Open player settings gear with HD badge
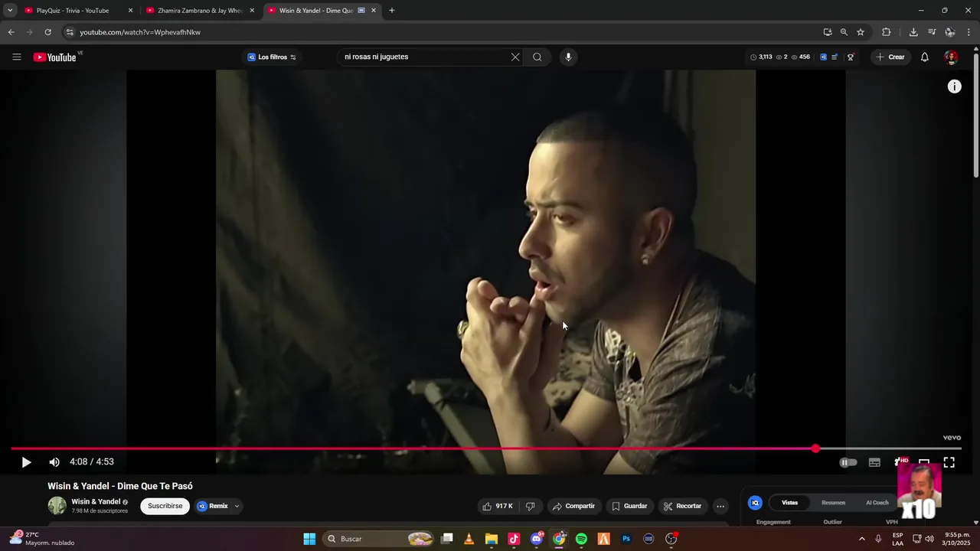The image size is (980, 551). 900,461
